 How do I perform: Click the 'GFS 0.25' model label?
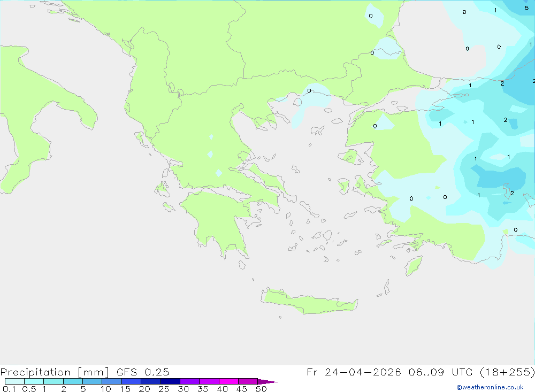coord(143,372)
